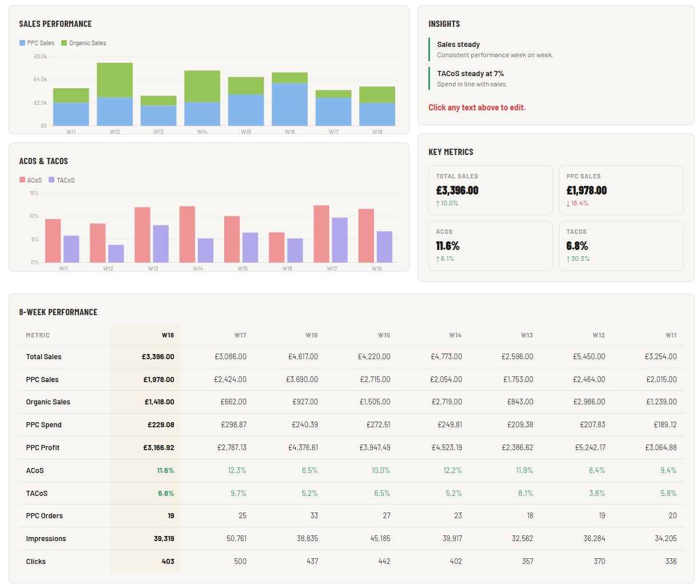
Task: Click the W16 PPC sales blue bar
Action: point(290,105)
